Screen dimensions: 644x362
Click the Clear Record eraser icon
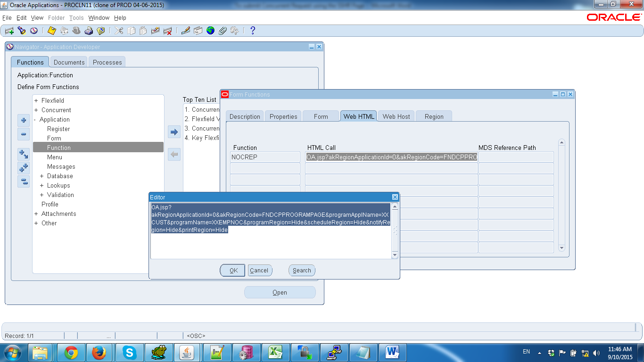tap(155, 31)
